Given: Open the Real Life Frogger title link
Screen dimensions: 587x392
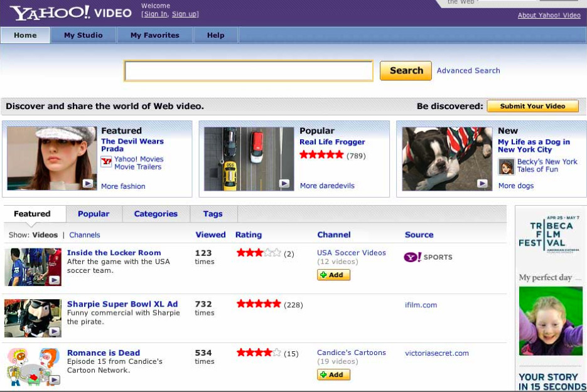Looking at the screenshot, I should 332,142.
